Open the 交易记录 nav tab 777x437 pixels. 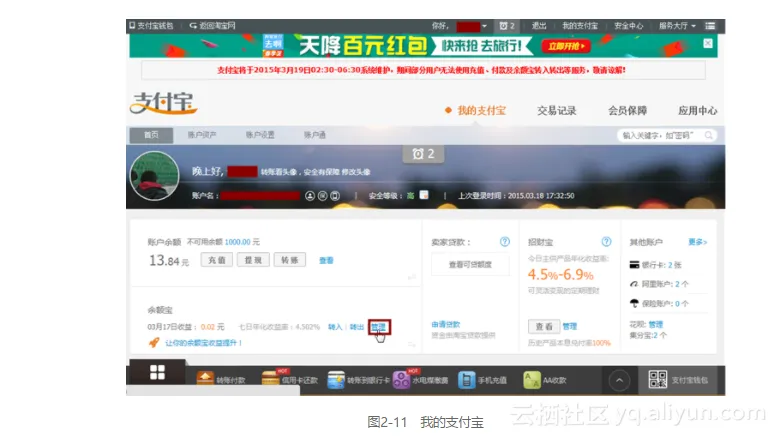click(x=556, y=110)
